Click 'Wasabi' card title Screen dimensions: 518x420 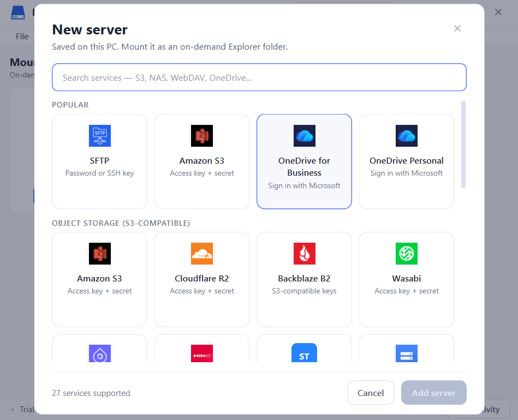point(406,278)
